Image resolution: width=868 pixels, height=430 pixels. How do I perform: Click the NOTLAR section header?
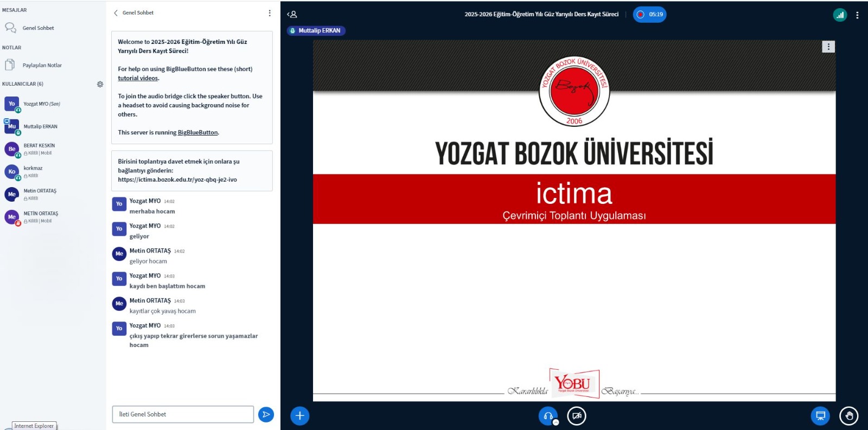[x=11, y=48]
